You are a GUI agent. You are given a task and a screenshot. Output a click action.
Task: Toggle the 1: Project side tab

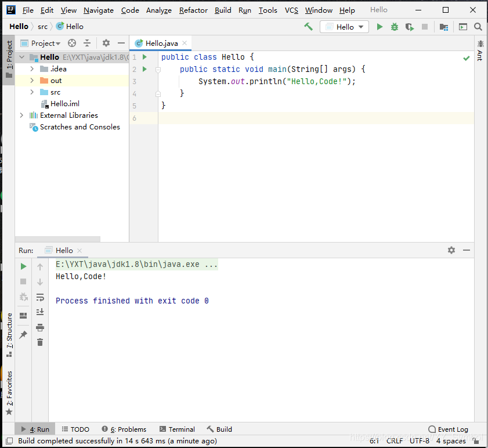(x=9, y=59)
